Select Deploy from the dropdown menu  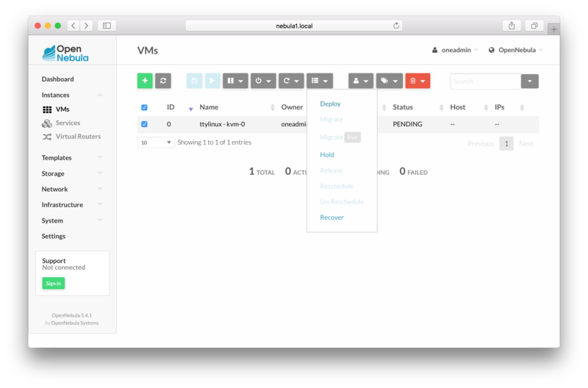coord(330,104)
